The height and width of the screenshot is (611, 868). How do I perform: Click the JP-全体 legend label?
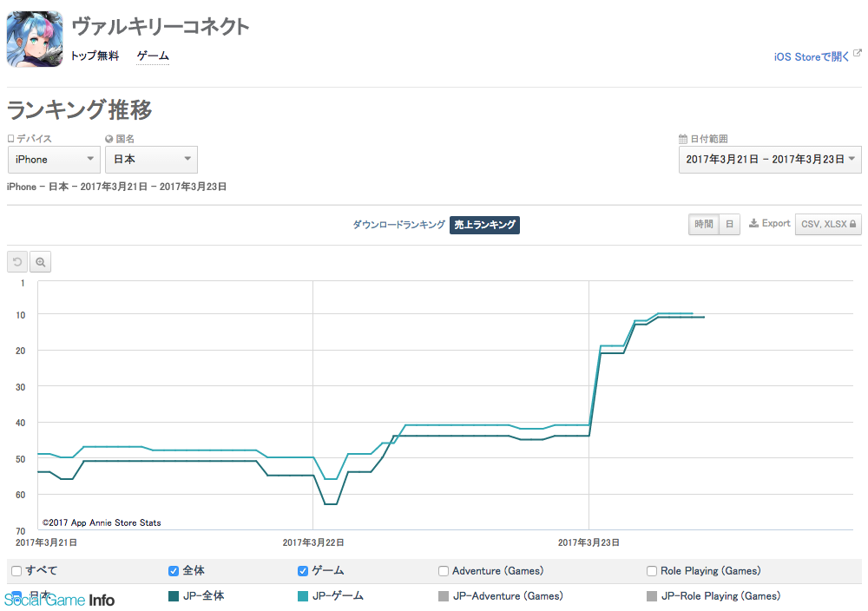click(x=204, y=596)
